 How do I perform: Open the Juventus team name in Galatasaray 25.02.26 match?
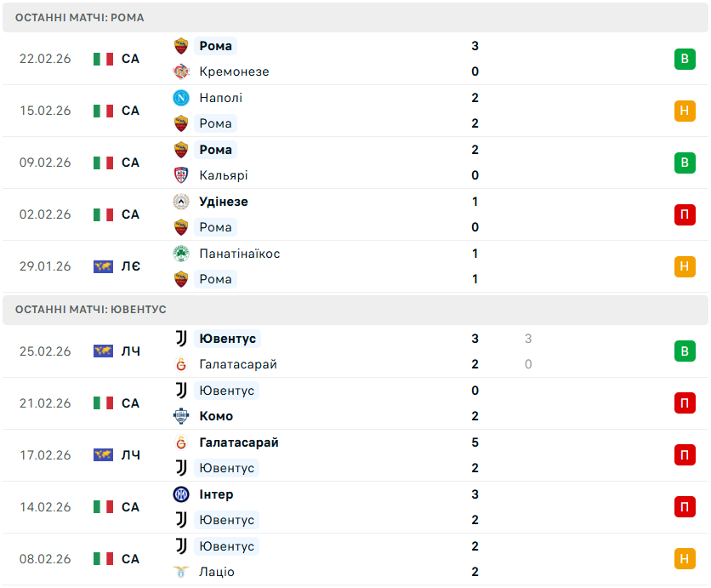point(227,339)
